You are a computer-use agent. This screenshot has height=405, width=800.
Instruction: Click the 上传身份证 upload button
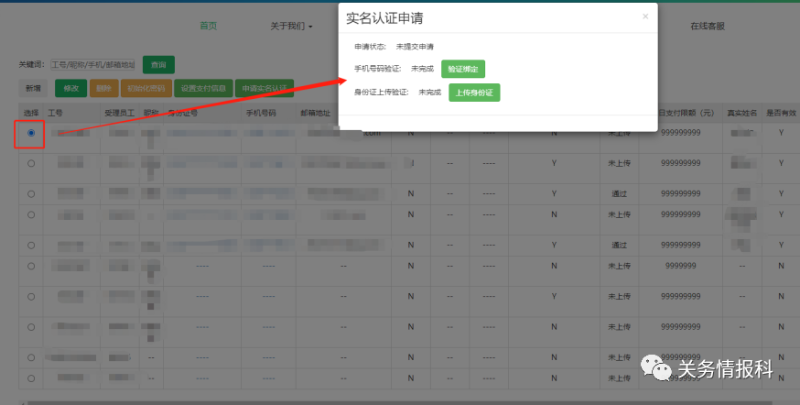pyautogui.click(x=473, y=92)
